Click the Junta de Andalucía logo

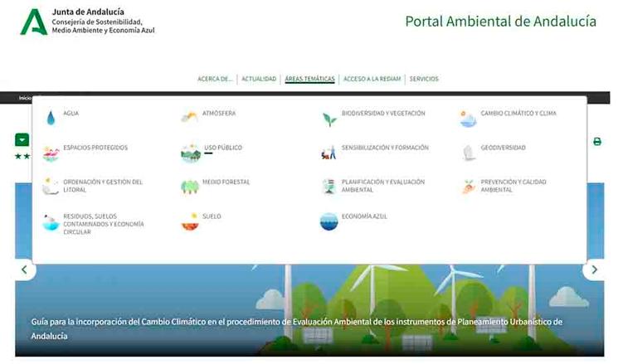tap(34, 22)
